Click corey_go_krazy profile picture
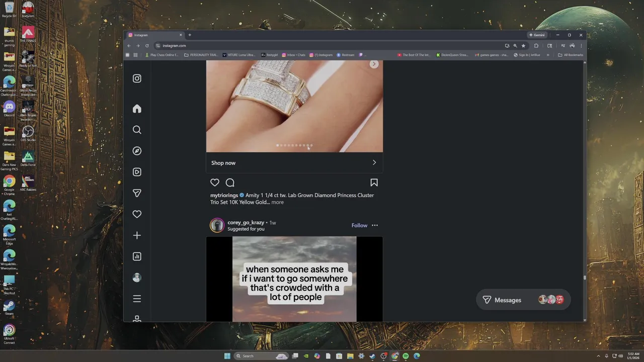Screen dimensions: 644x362 [217, 225]
